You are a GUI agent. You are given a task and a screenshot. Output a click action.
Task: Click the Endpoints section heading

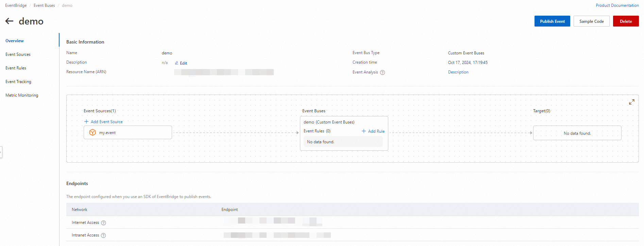pyautogui.click(x=77, y=183)
